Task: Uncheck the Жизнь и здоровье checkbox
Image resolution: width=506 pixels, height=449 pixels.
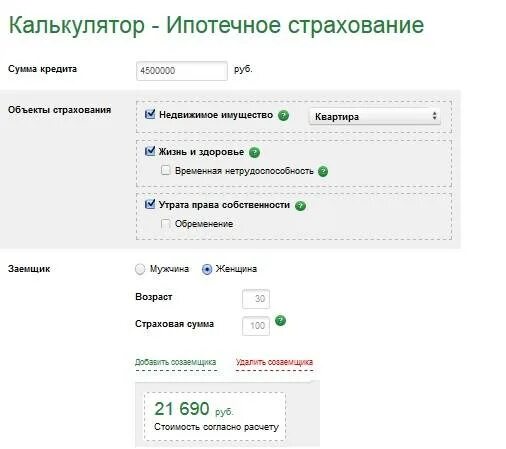Action: coord(150,151)
